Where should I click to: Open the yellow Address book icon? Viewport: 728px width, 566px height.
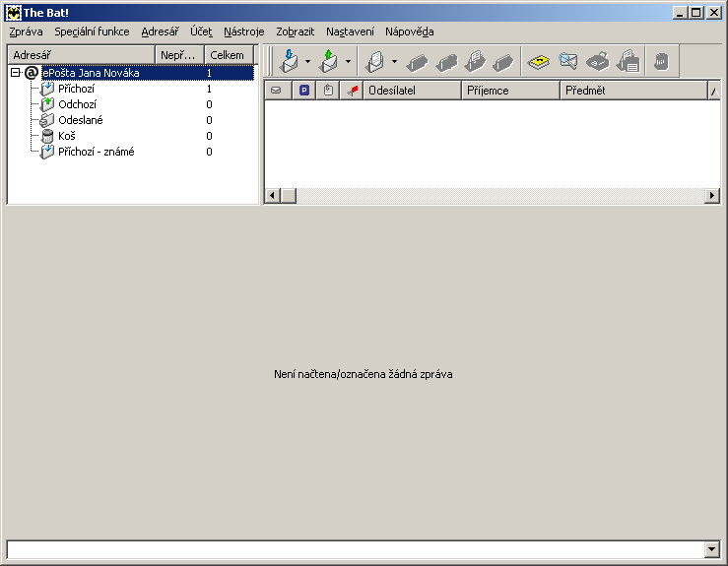pyautogui.click(x=539, y=62)
